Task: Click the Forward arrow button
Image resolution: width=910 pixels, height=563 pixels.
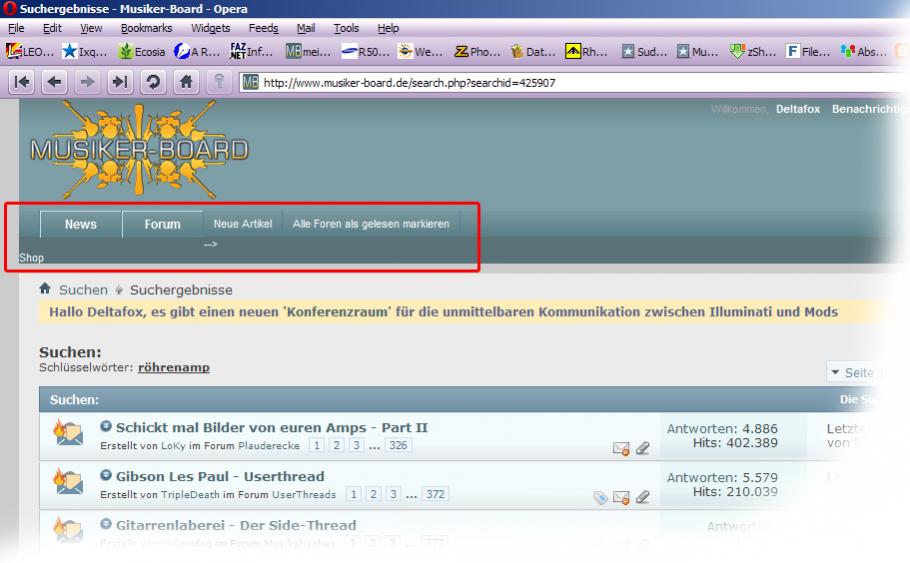Action: point(87,82)
